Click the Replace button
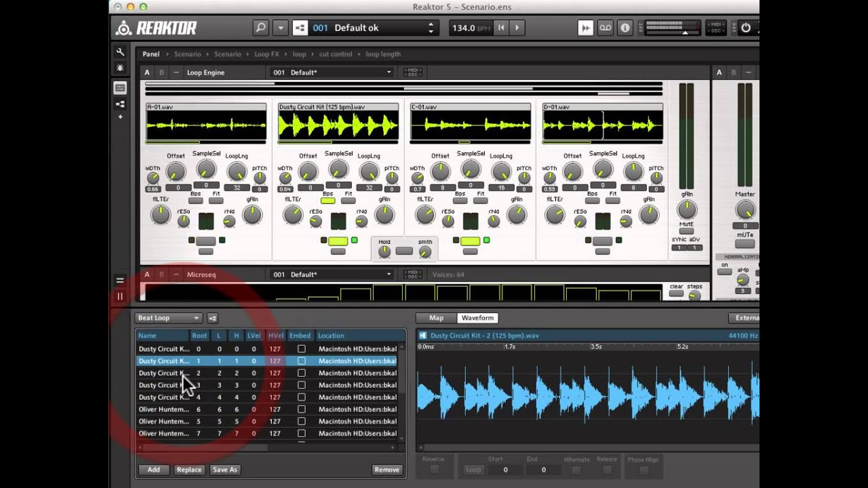The image size is (868, 488). point(189,470)
